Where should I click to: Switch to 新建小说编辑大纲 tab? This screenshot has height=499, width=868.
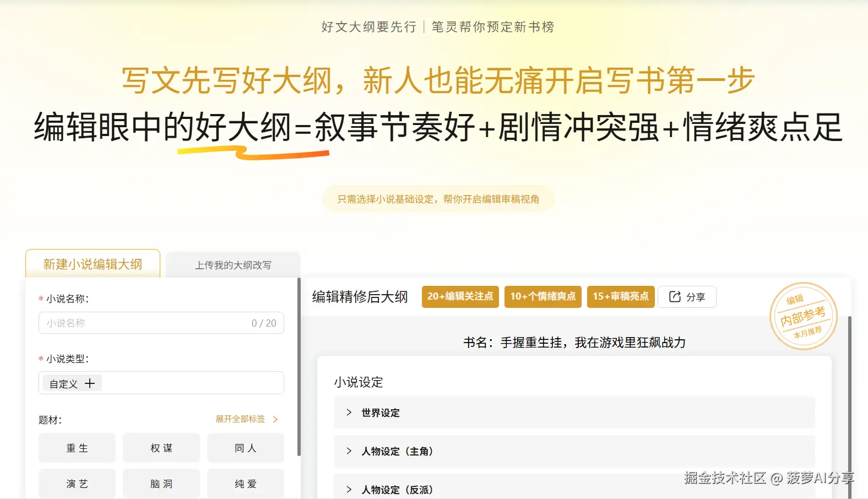[x=93, y=264]
